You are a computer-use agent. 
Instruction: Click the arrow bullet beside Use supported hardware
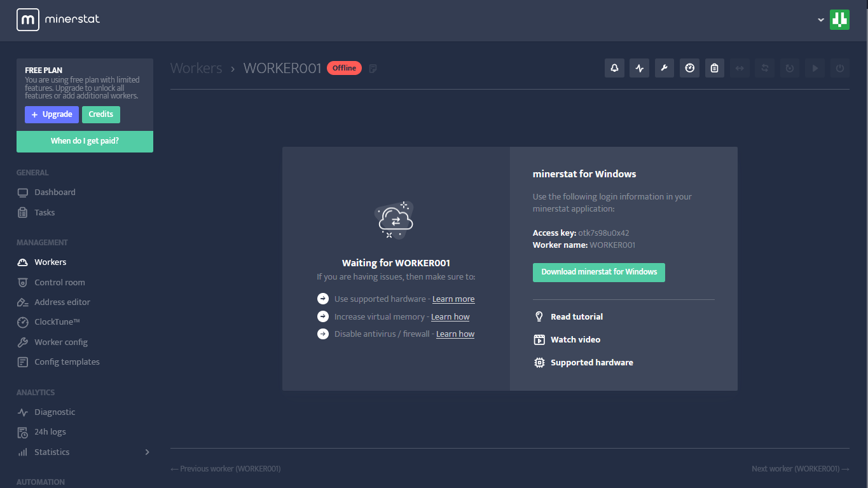coord(323,299)
